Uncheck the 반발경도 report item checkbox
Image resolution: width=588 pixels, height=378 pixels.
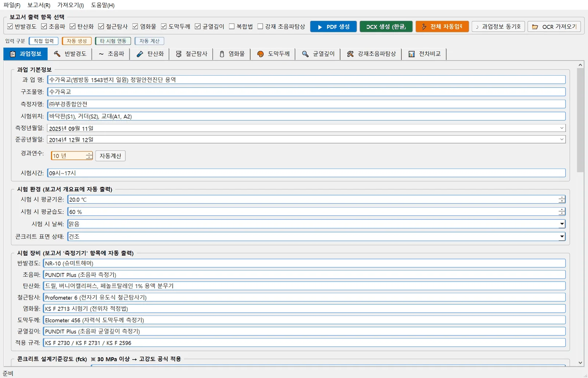10,26
